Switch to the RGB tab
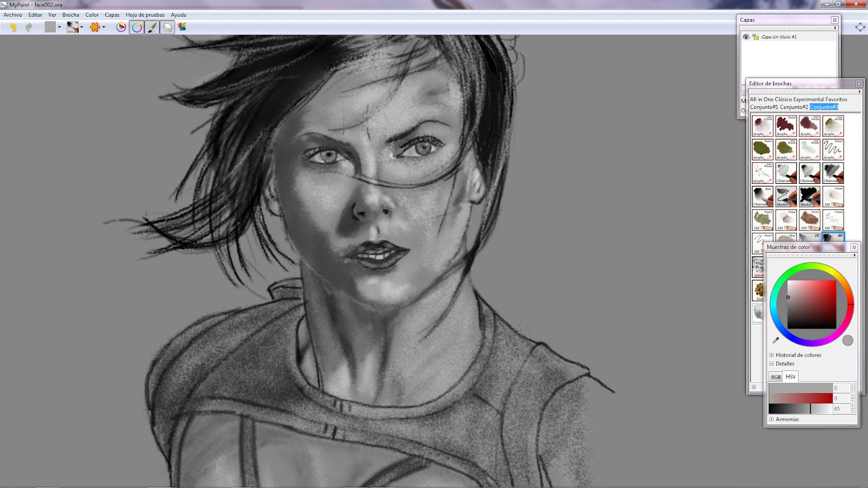 point(776,377)
